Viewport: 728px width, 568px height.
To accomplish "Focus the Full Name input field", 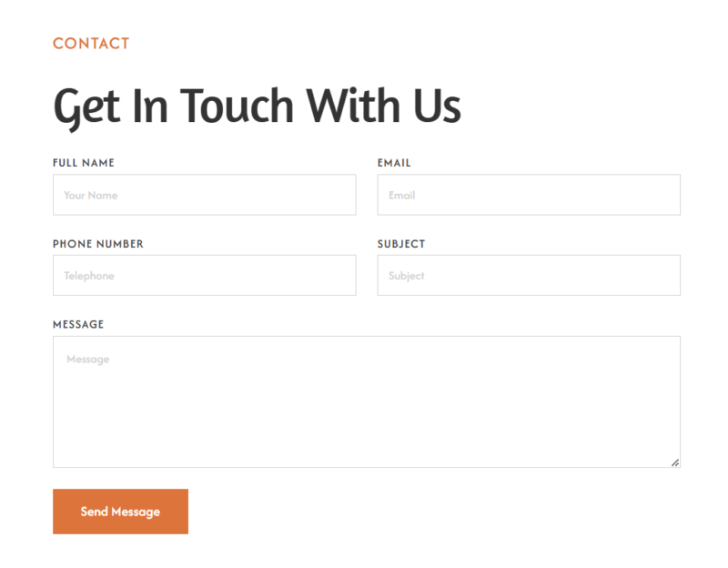I will point(204,195).
